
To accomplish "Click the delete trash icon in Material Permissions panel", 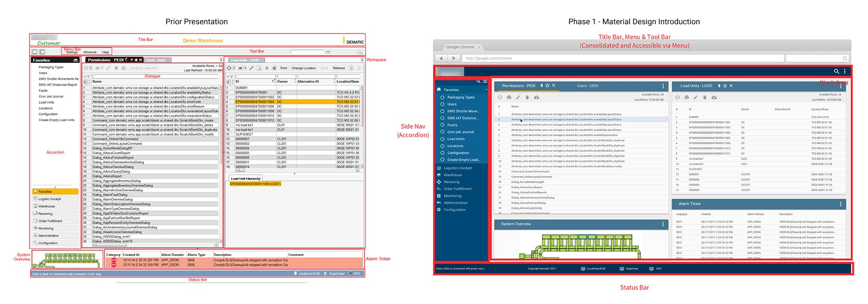I will click(x=527, y=97).
